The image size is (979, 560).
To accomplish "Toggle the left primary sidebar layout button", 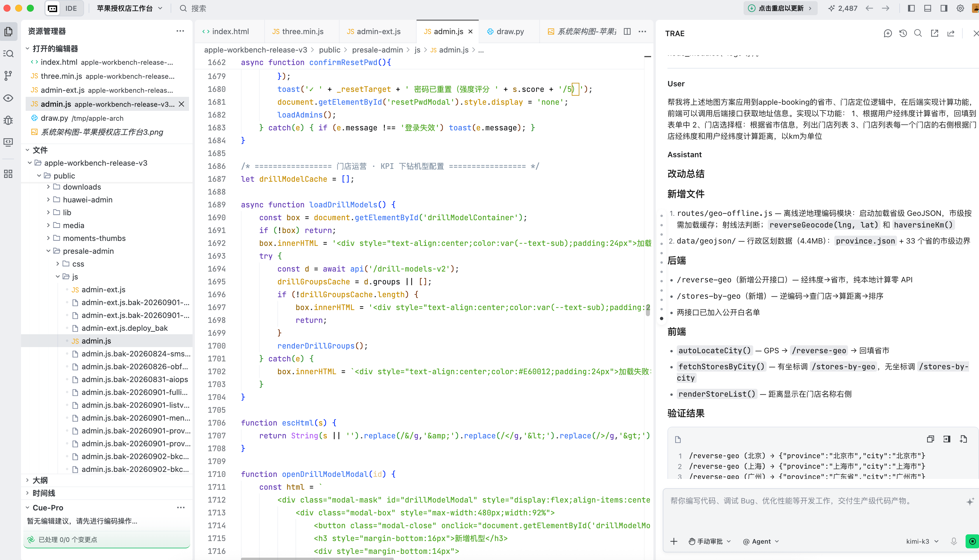I will point(911,8).
